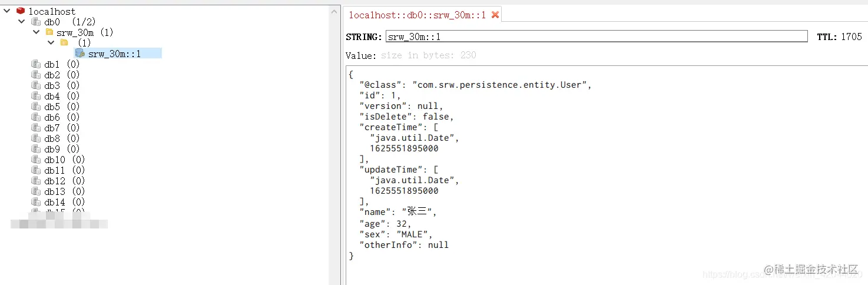The height and width of the screenshot is (285, 868).
Task: Collapse the localhost tree node
Action: tap(7, 11)
